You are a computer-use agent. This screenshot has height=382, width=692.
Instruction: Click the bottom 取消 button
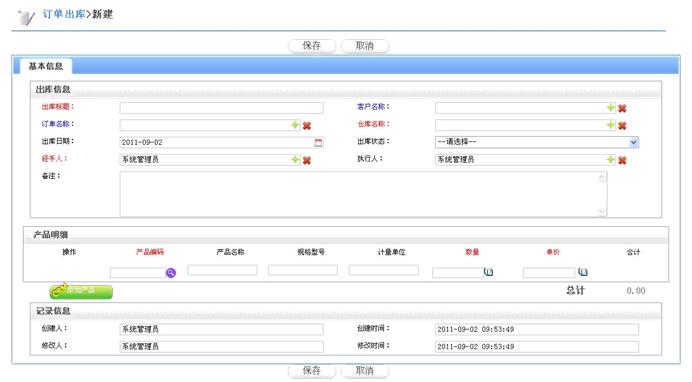[x=365, y=371]
